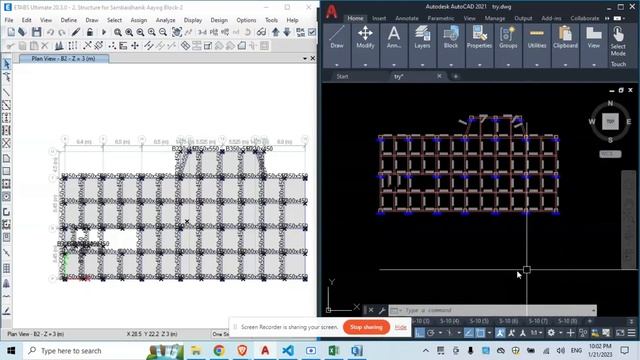640x360 pixels.
Task: Click New Model icon in ETABS toolbar
Action: (11, 32)
